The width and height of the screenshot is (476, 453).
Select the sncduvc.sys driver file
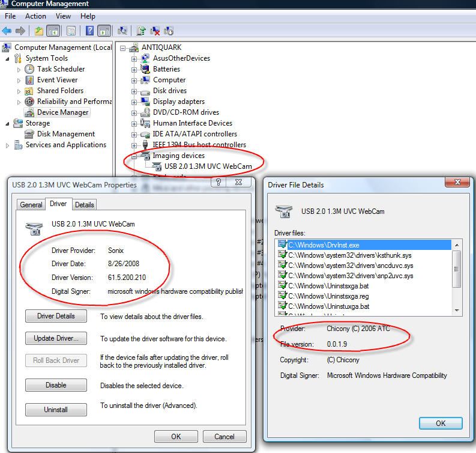coord(351,266)
